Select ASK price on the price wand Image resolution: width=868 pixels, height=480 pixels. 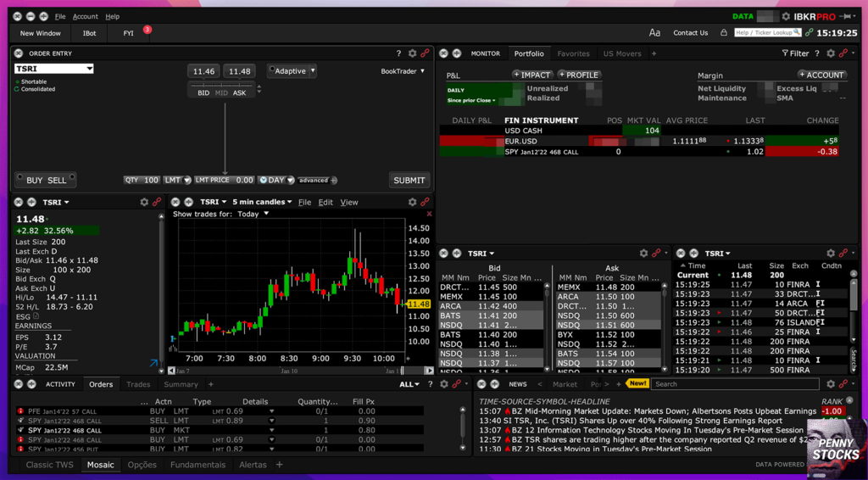(239, 93)
